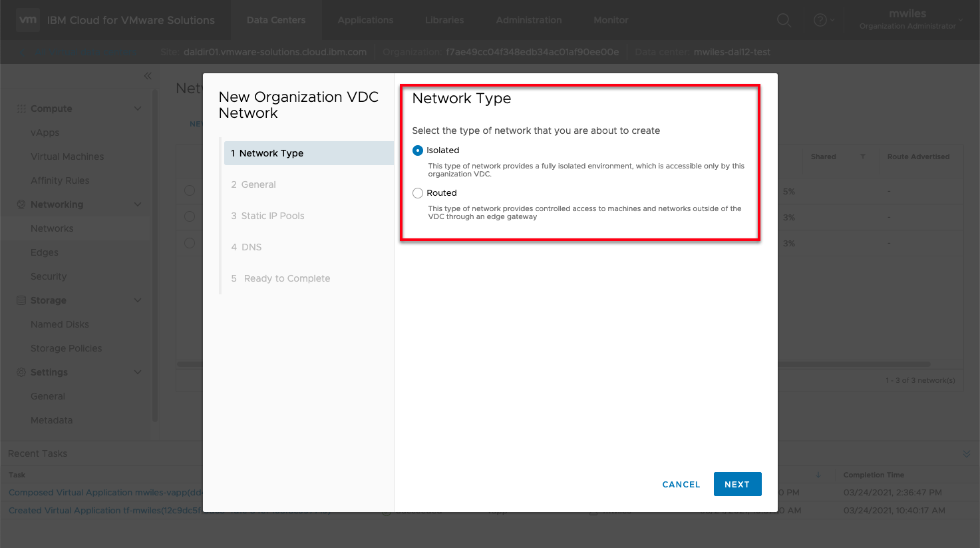
Task: Select the Isolated network type
Action: coord(418,150)
